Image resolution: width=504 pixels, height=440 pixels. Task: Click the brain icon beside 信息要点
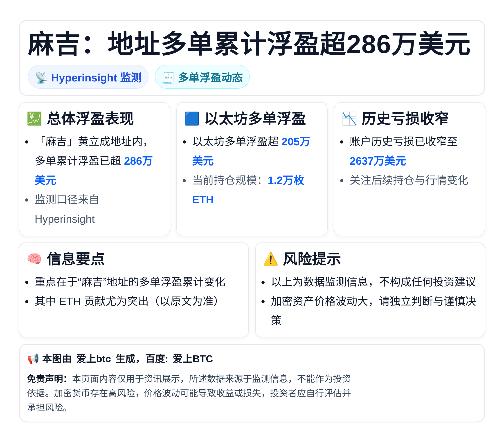tap(34, 259)
